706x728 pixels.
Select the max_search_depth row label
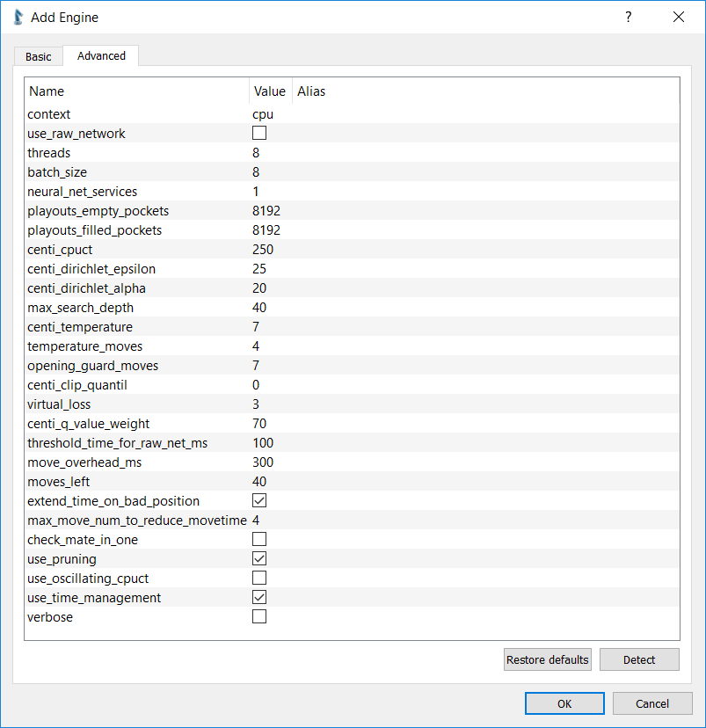tap(80, 308)
